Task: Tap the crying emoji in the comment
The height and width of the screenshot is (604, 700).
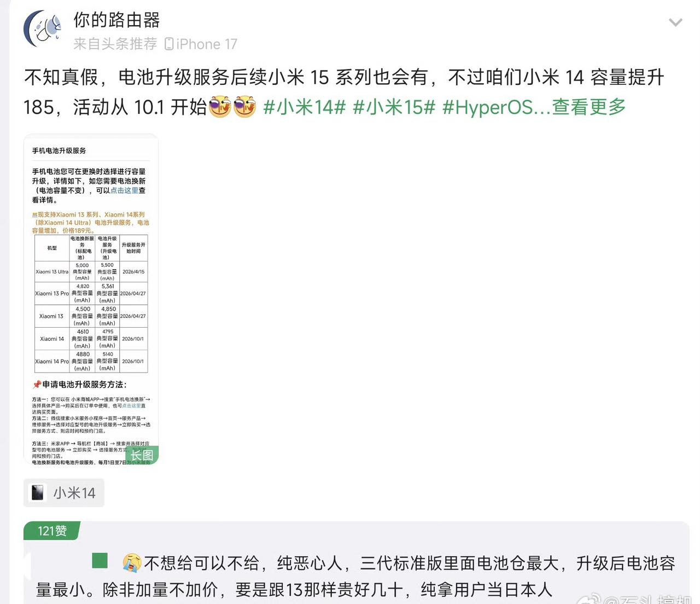Action: [x=132, y=562]
